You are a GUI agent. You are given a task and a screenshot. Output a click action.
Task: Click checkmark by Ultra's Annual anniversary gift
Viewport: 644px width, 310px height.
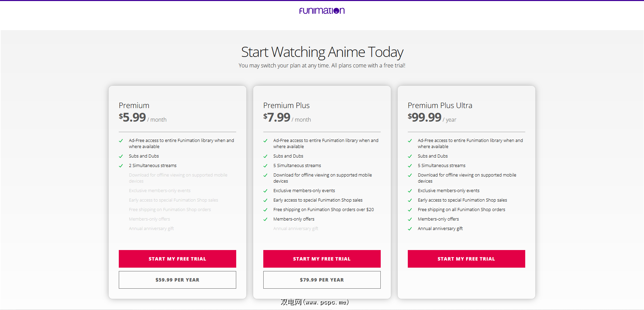point(410,229)
